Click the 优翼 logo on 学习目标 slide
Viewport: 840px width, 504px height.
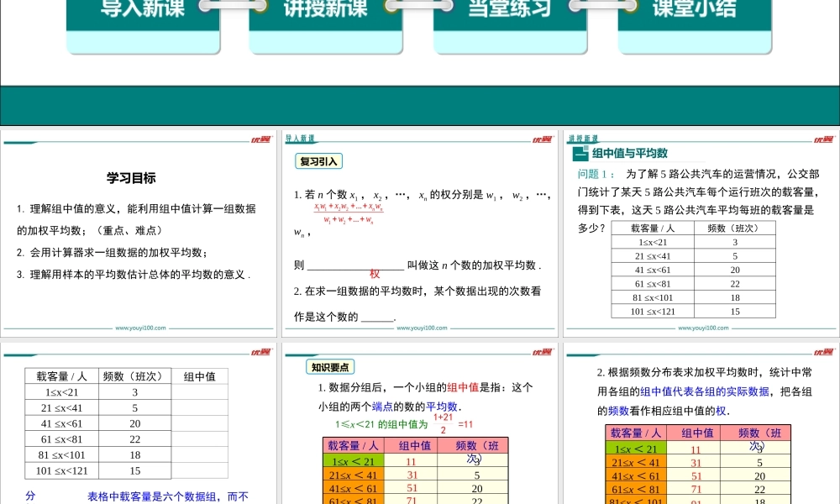pos(260,139)
